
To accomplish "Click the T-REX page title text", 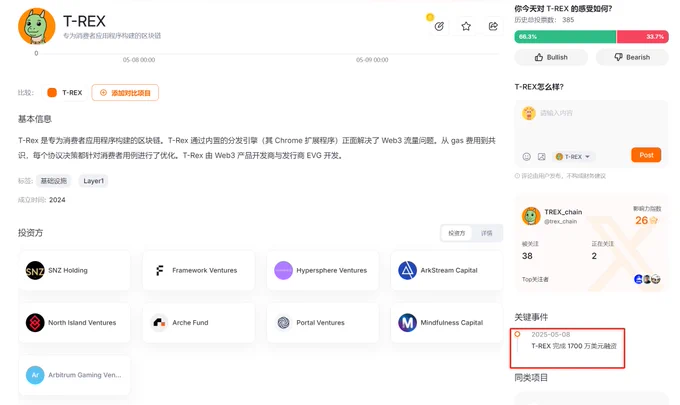I will tap(84, 21).
